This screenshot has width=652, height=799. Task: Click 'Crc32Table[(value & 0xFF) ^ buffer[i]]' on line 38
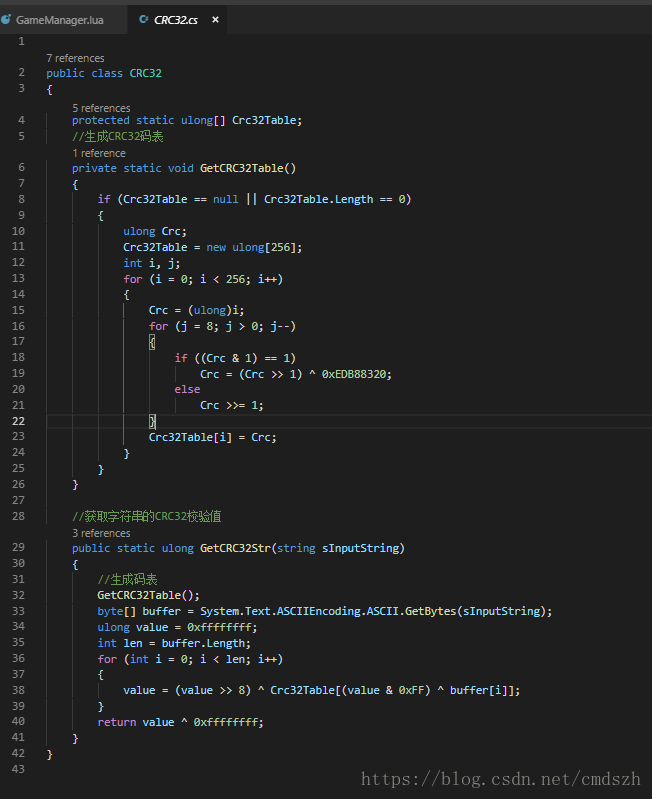[x=392, y=690]
